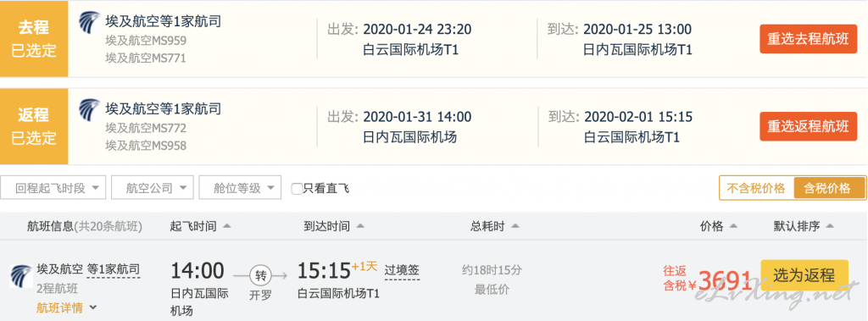Image resolution: width=868 pixels, height=321 pixels.
Task: Click EgyptAir logo in return flight row
Action: click(x=89, y=109)
